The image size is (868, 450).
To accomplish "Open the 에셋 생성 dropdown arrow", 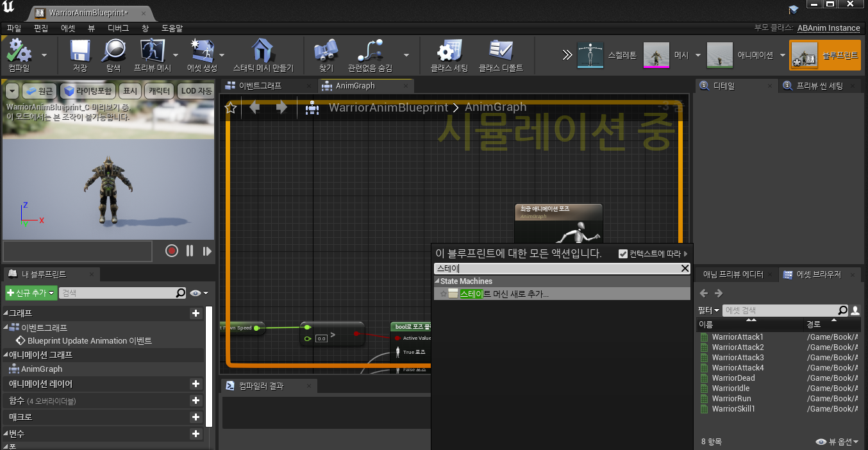I will (x=222, y=55).
